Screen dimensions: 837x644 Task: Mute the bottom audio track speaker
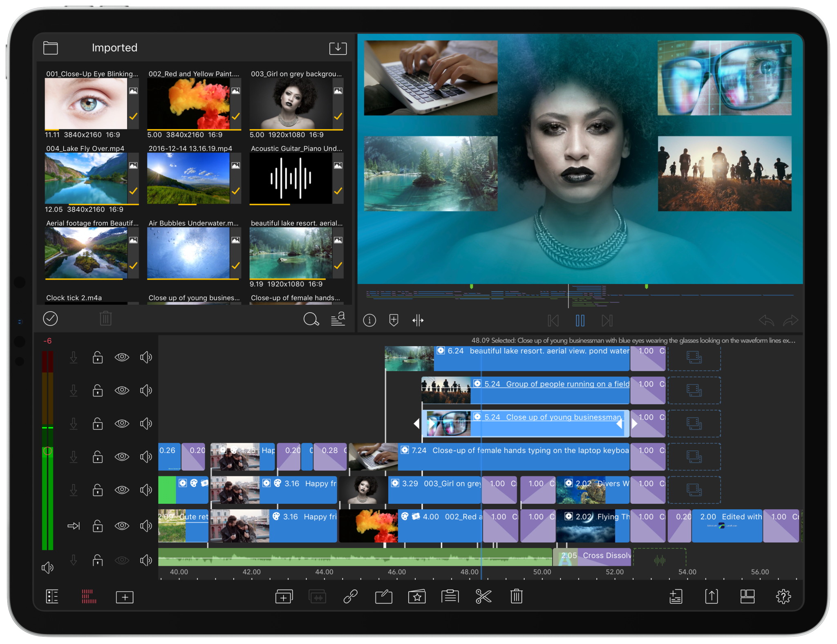click(146, 560)
